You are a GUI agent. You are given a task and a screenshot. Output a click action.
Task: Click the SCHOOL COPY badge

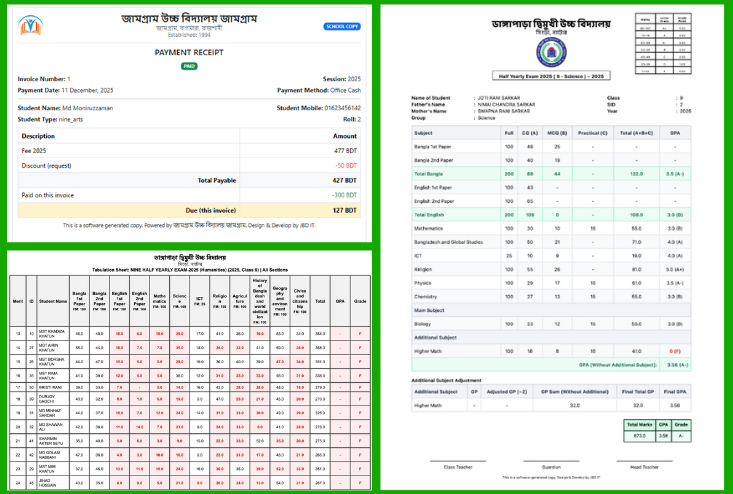[x=341, y=27]
